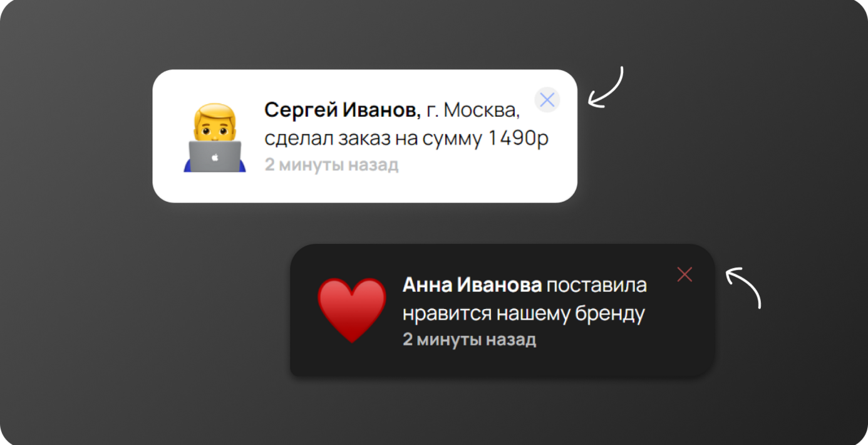Click the text сделал заказ на сумму 1490р
The image size is (868, 445).
click(x=406, y=139)
